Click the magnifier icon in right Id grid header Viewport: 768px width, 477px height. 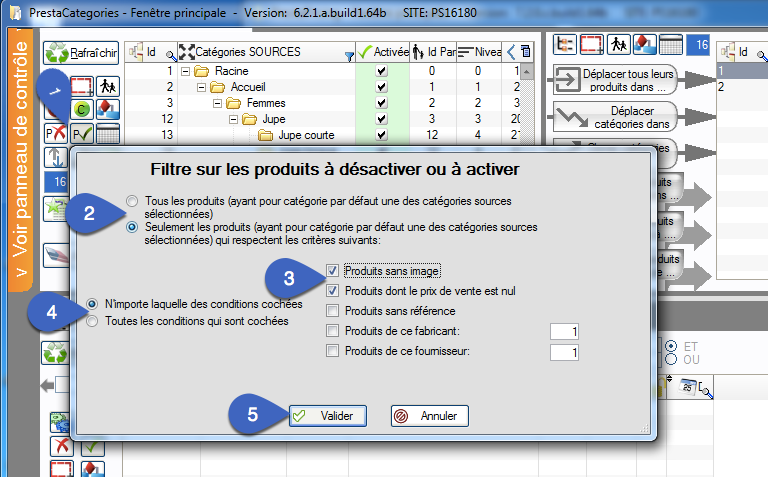[x=762, y=55]
